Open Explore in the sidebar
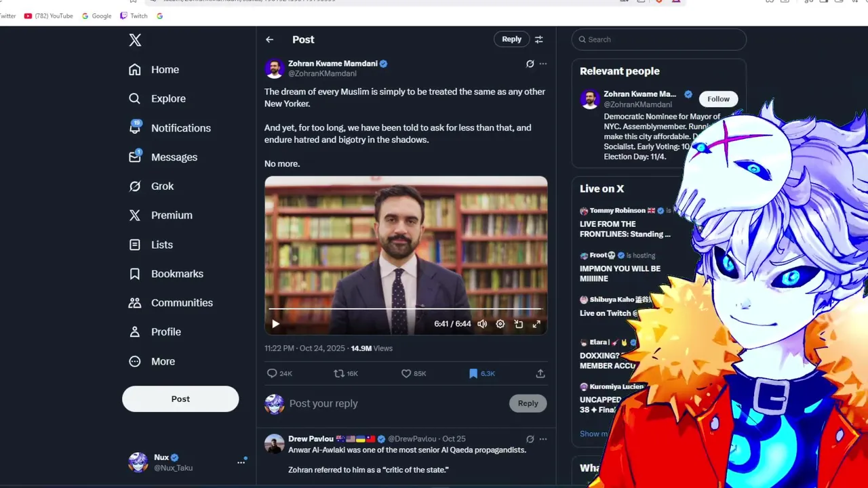This screenshot has height=488, width=868. click(157, 98)
